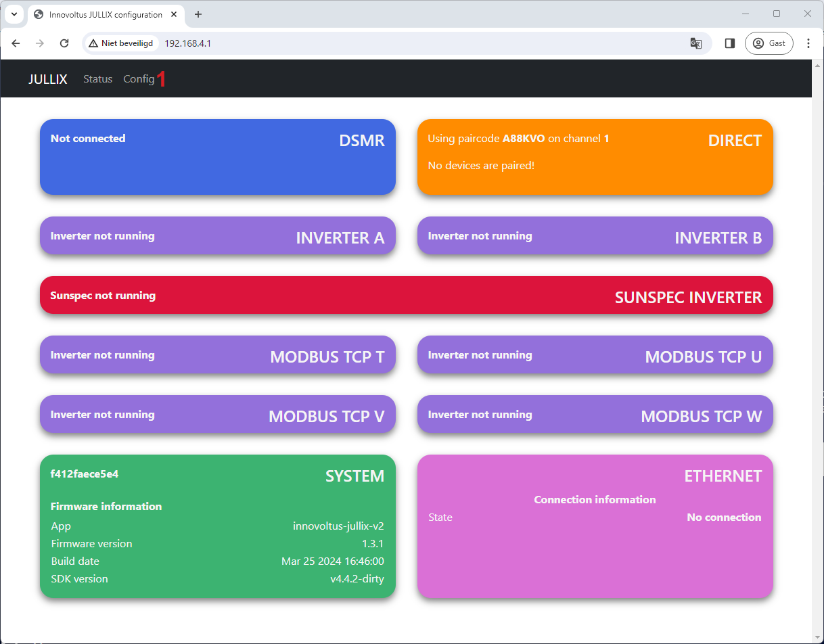Click the translate page icon
Viewport: 824px width, 644px height.
pos(695,43)
